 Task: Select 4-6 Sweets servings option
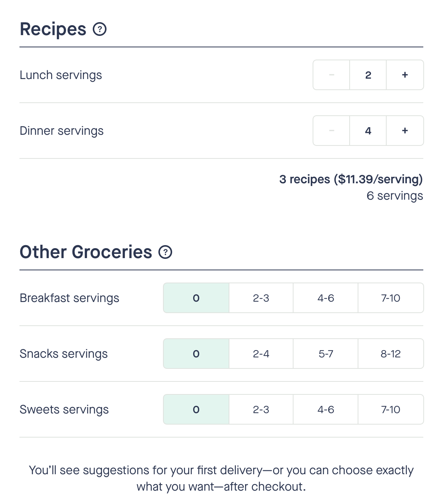tap(326, 410)
